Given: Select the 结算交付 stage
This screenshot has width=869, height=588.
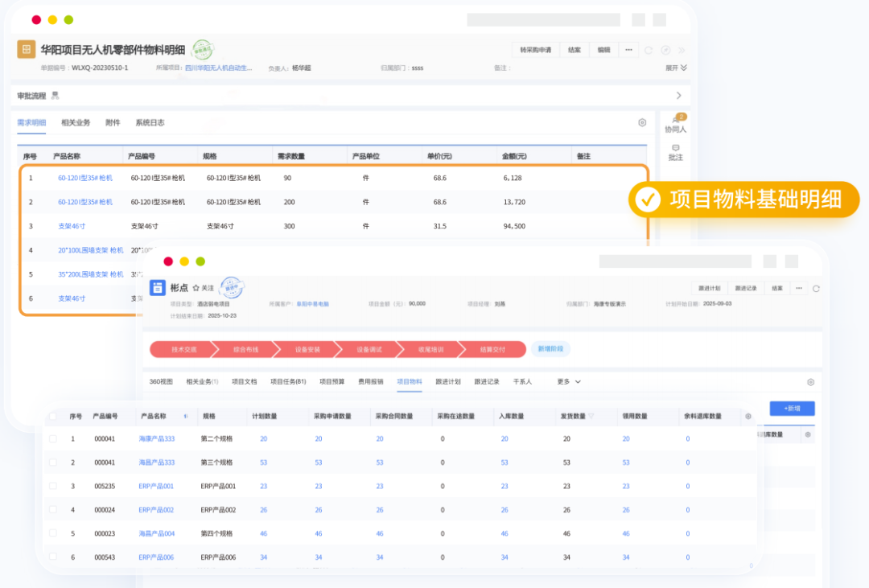Looking at the screenshot, I should (492, 349).
